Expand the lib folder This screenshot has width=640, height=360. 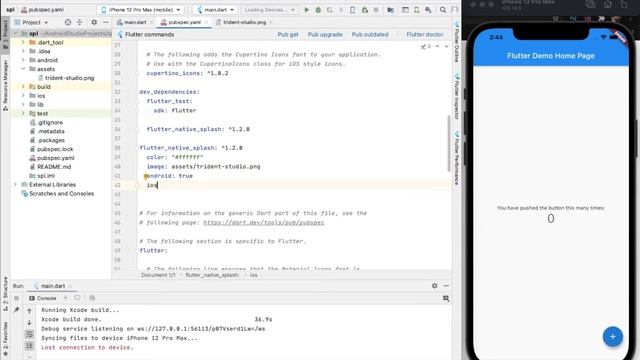click(x=23, y=104)
